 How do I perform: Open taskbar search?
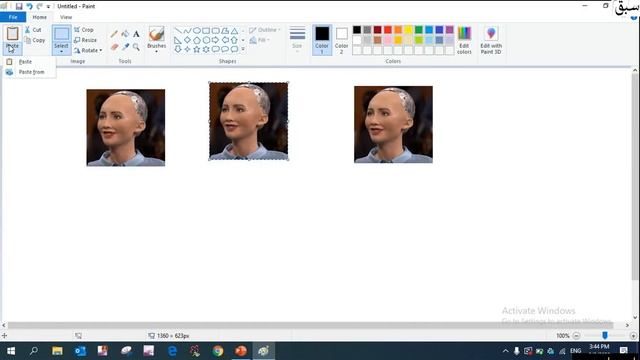pyautogui.click(x=34, y=351)
